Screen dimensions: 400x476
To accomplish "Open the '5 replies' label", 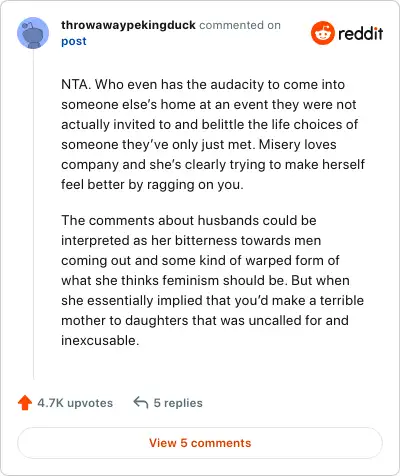I will point(178,403).
